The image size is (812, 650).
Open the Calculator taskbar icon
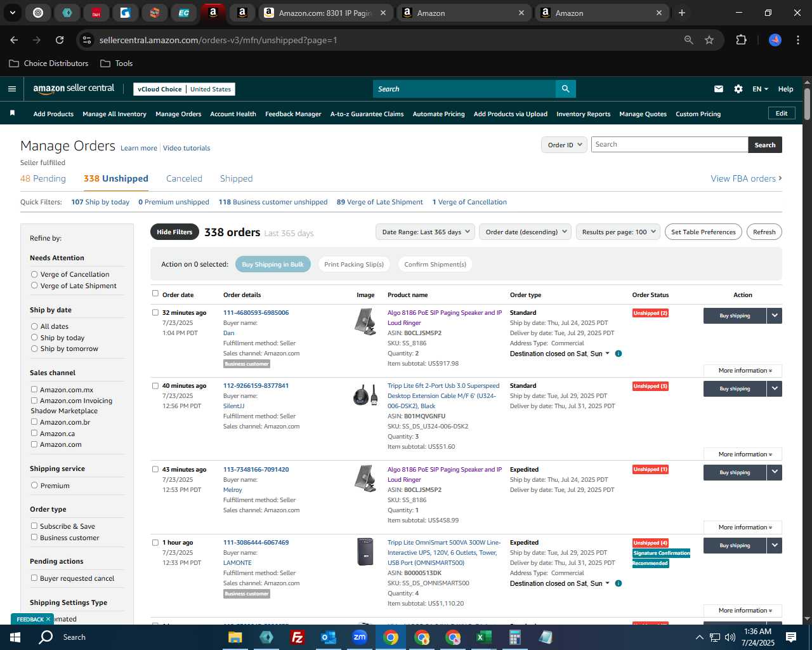tap(515, 637)
